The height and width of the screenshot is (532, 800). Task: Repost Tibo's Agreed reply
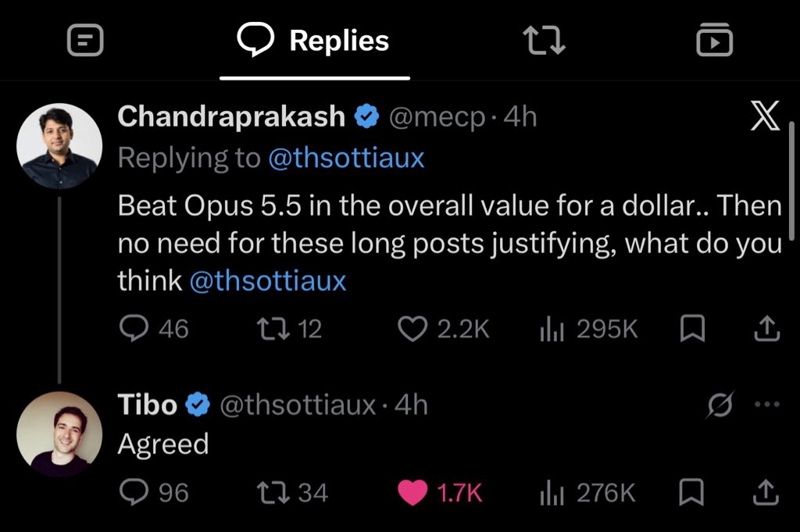pos(292,493)
